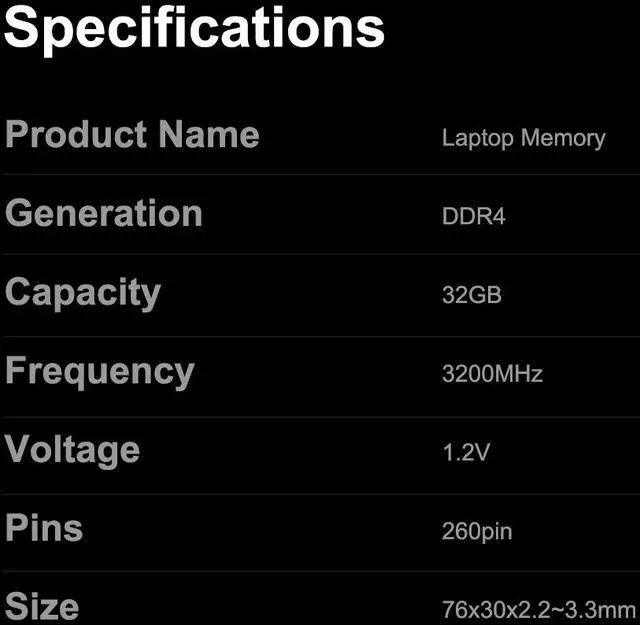This screenshot has width=640, height=625.
Task: Click the Size label
Action: pos(42,606)
